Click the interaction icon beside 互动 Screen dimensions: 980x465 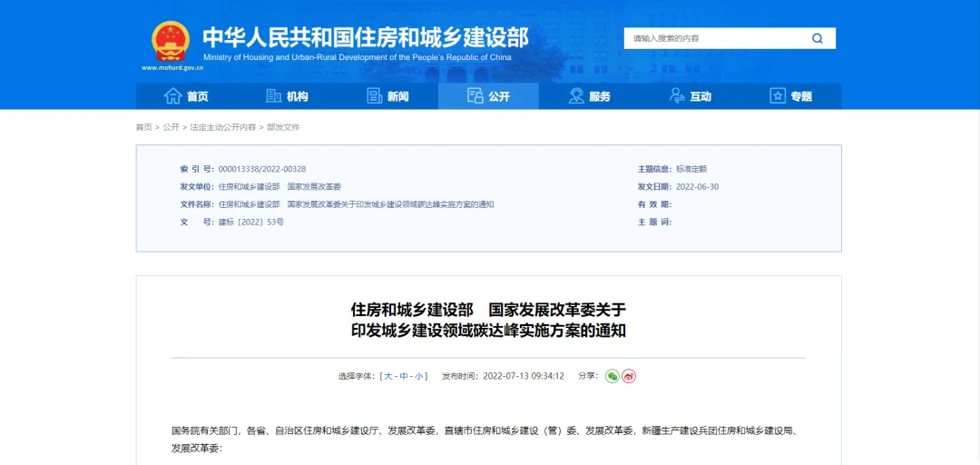coord(677,96)
